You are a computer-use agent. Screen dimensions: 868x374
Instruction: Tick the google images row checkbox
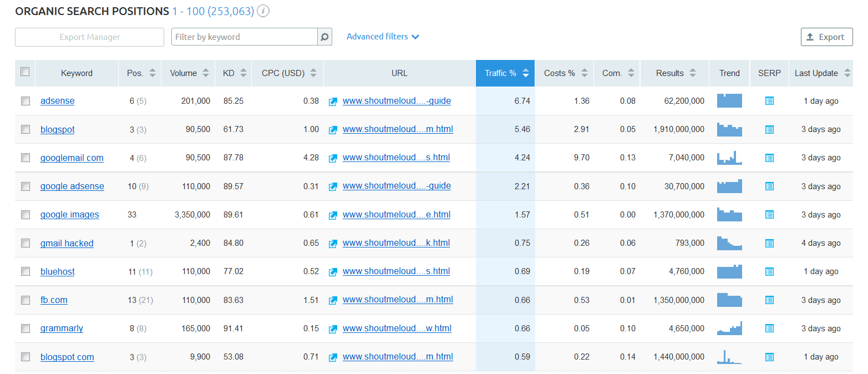26,215
